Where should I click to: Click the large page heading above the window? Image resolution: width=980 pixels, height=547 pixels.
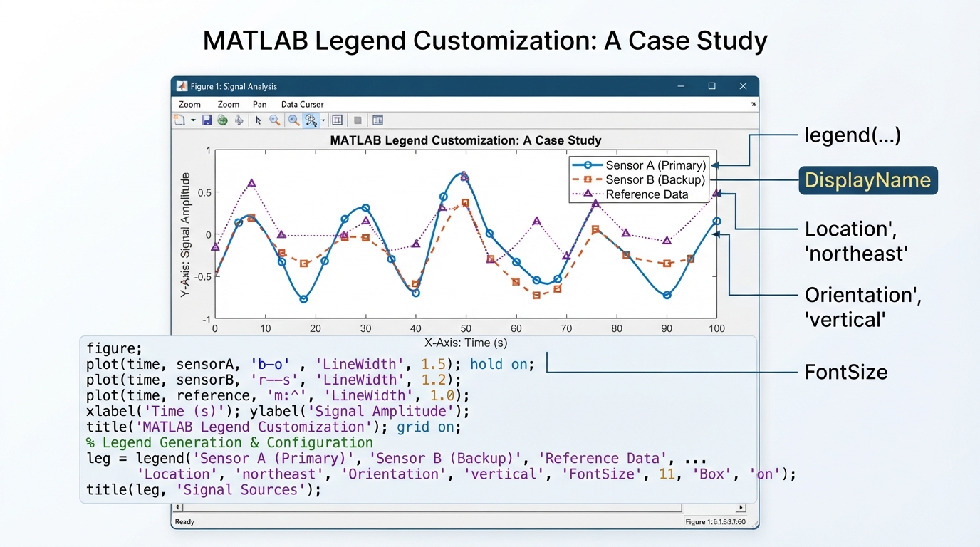click(485, 41)
